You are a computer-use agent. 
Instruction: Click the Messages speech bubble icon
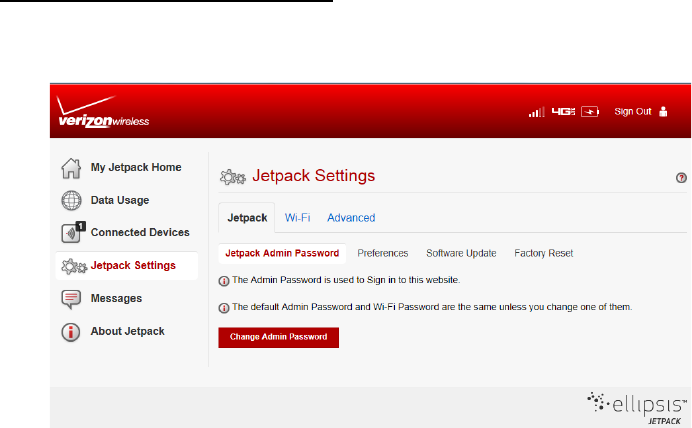click(71, 299)
